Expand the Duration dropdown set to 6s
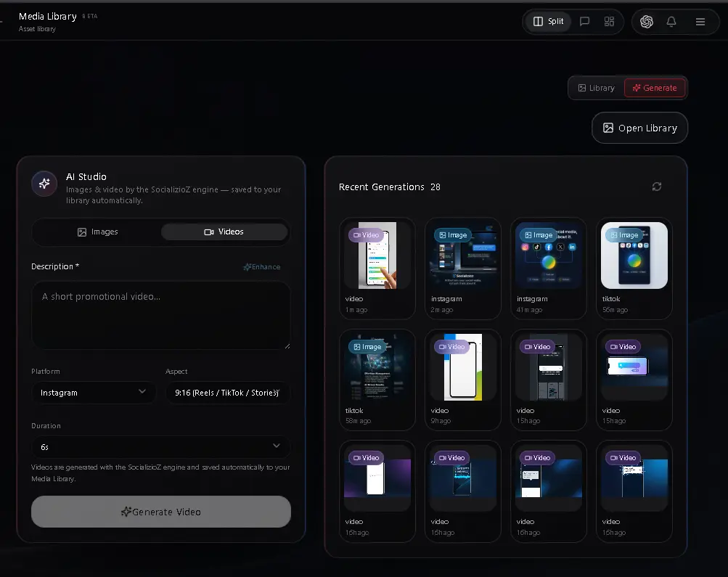The height and width of the screenshot is (577, 728). pos(160,447)
